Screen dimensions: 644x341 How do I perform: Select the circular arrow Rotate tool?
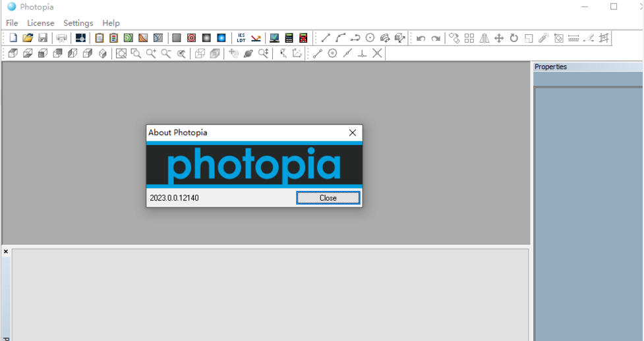[513, 38]
